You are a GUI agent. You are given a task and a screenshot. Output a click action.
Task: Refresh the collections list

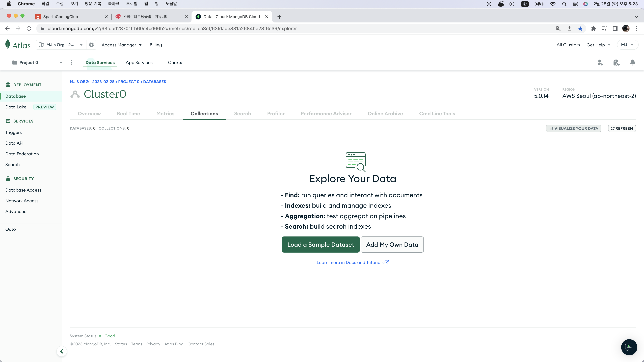point(622,128)
